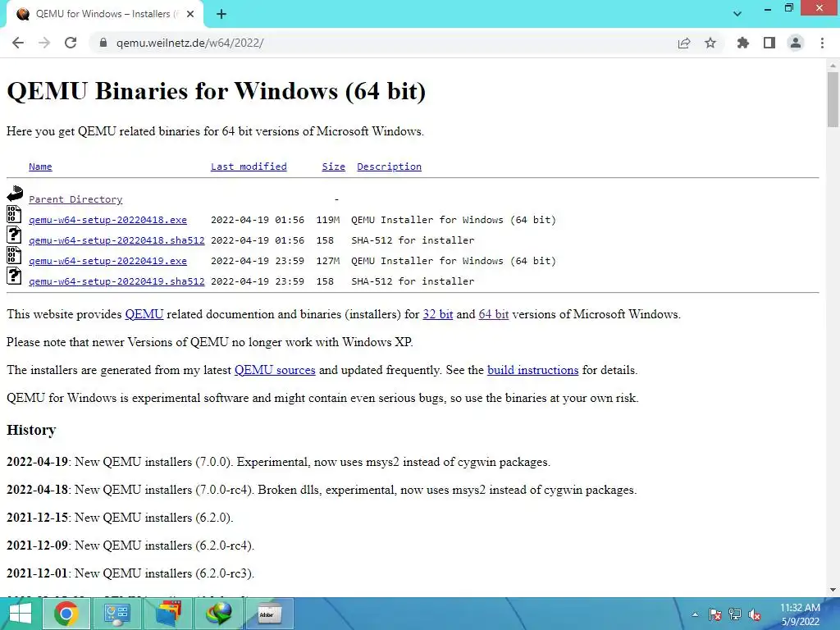Open qemu-w64-setup-20220419.sha512 checksum
The image size is (840, 630).
116,281
